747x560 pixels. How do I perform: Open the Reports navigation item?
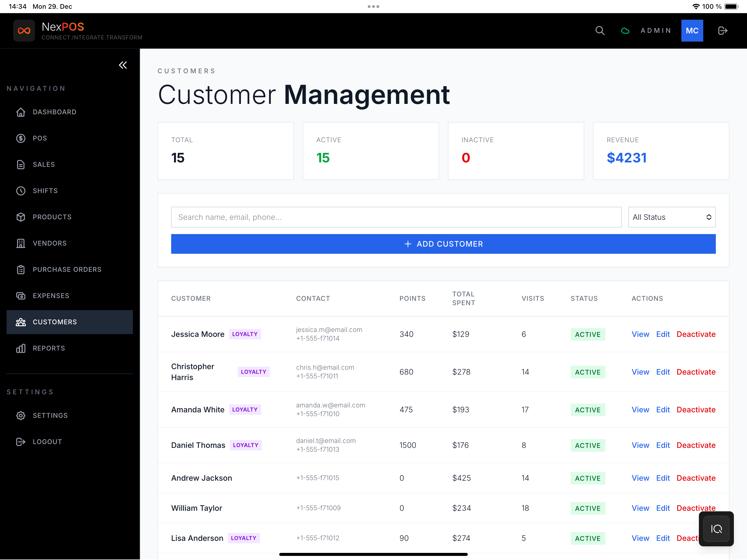[x=49, y=348]
